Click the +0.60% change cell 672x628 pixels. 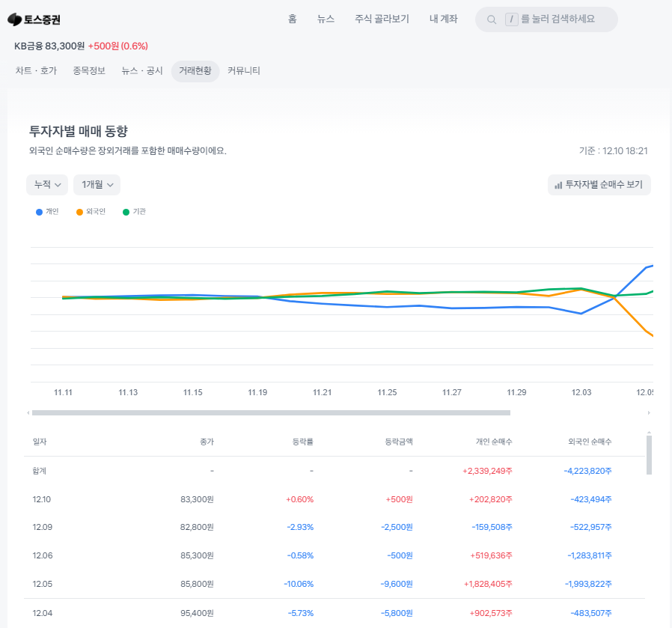pos(299,499)
